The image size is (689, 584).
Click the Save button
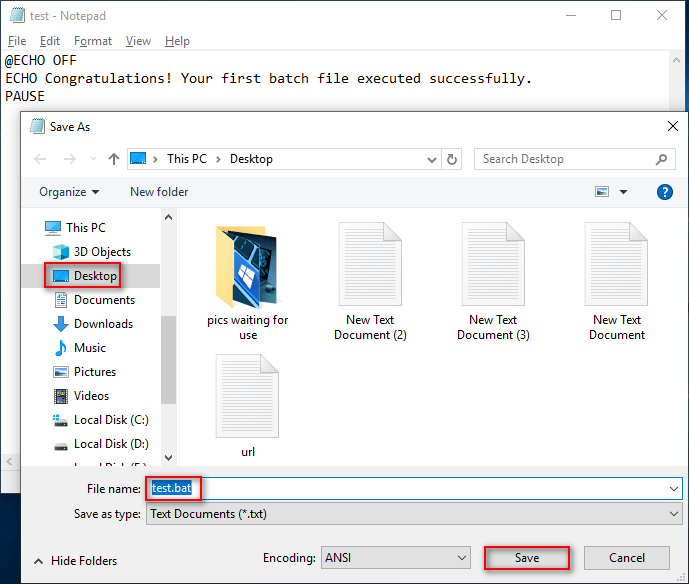pos(527,558)
